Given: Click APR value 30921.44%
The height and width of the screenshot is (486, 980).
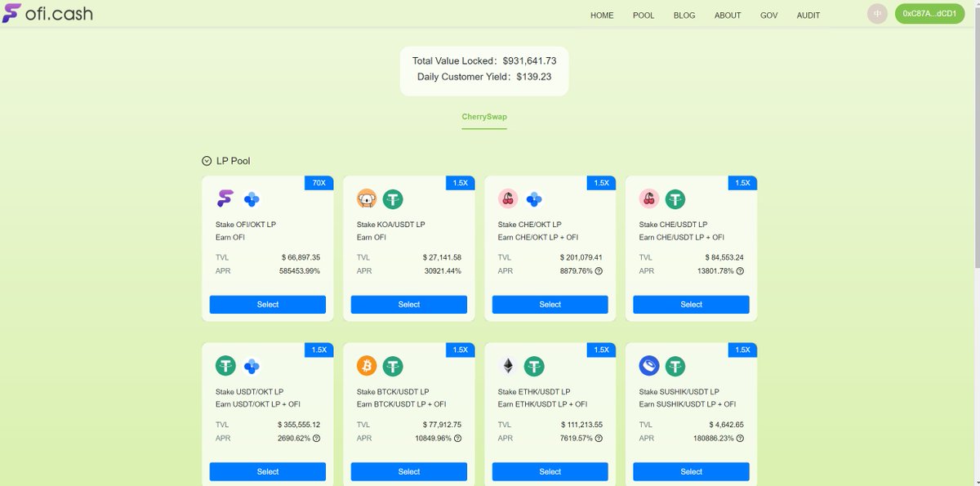Looking at the screenshot, I should pos(443,271).
